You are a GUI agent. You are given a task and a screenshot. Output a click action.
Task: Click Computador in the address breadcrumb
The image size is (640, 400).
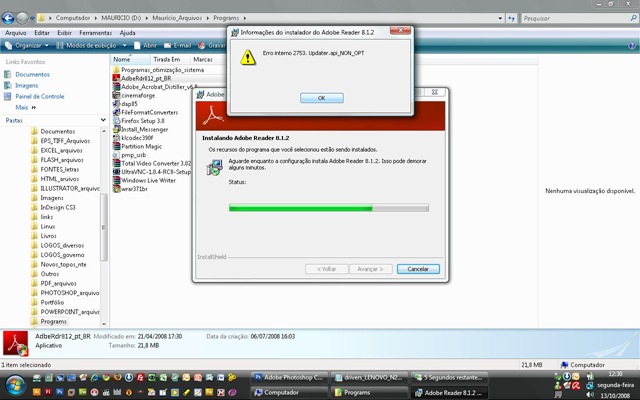73,18
